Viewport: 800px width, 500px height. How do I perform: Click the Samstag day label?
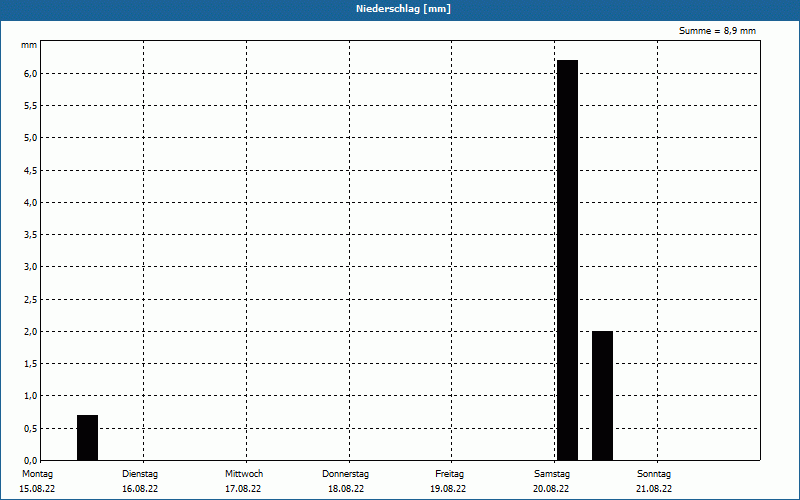pos(552,474)
